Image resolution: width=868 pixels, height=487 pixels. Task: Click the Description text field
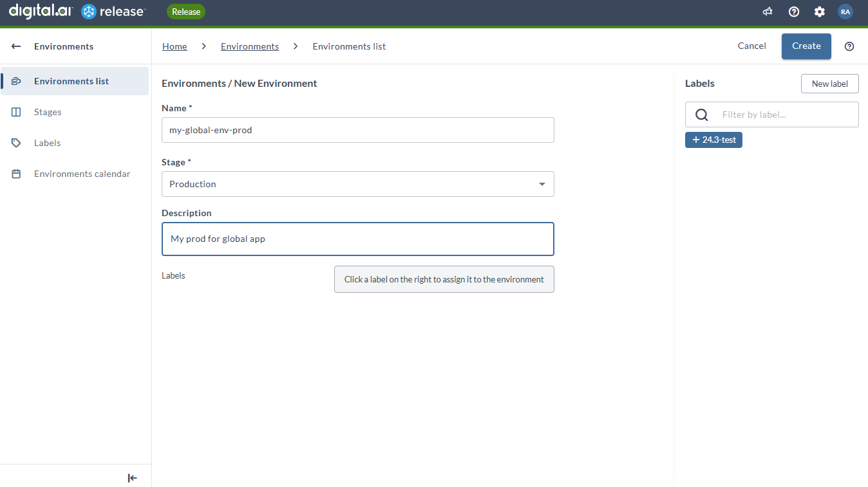tap(357, 239)
